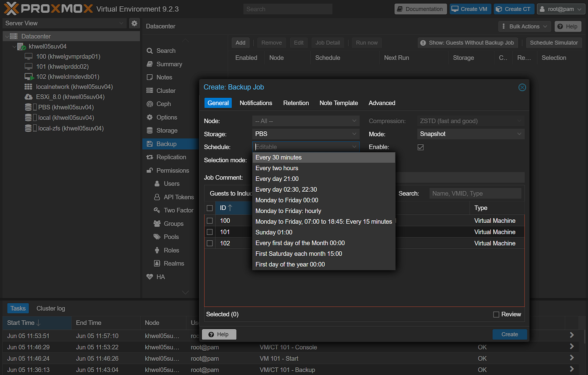588x375 pixels.
Task: Click the Create VM button
Action: click(470, 9)
